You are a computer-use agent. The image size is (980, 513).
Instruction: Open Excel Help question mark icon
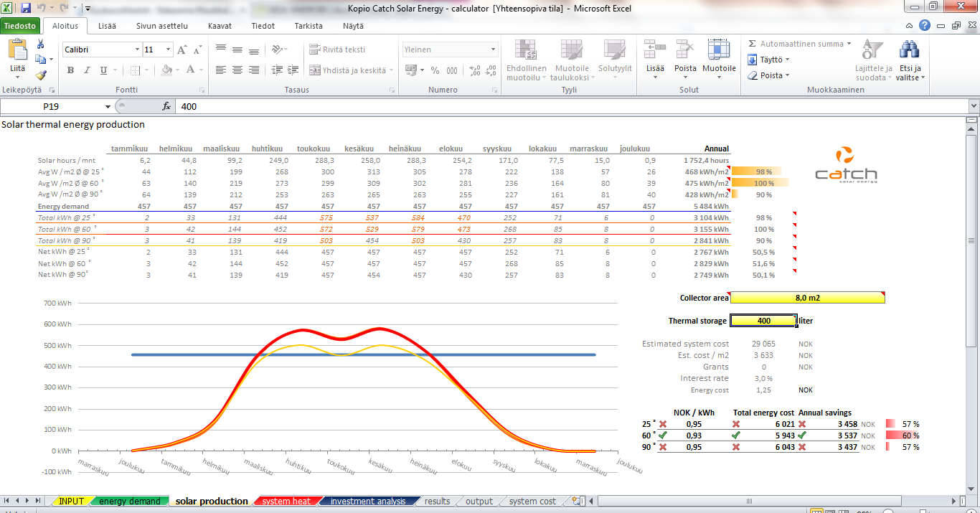click(x=925, y=25)
